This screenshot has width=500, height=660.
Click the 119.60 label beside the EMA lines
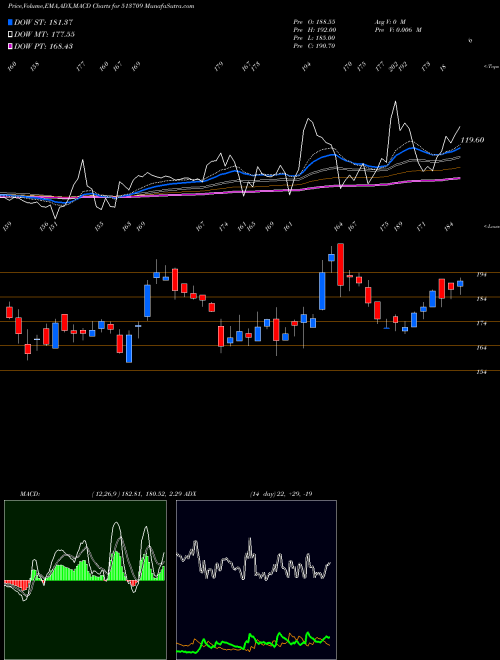pos(472,140)
